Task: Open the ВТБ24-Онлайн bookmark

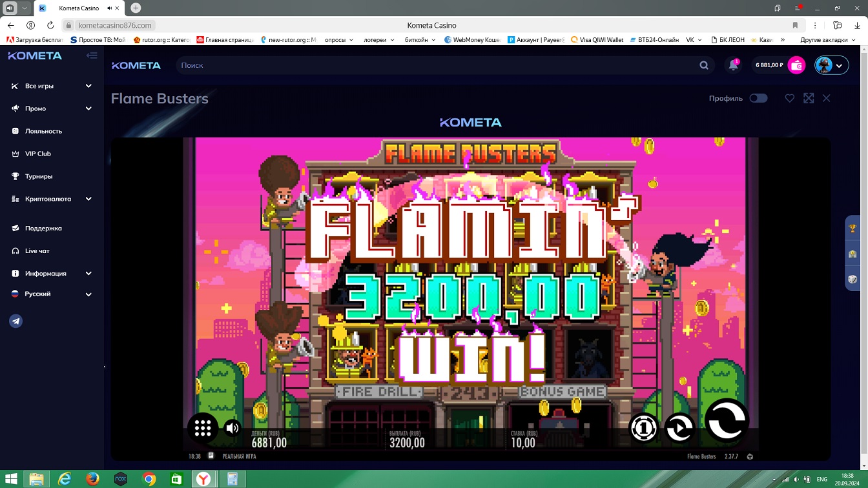Action: click(x=654, y=39)
